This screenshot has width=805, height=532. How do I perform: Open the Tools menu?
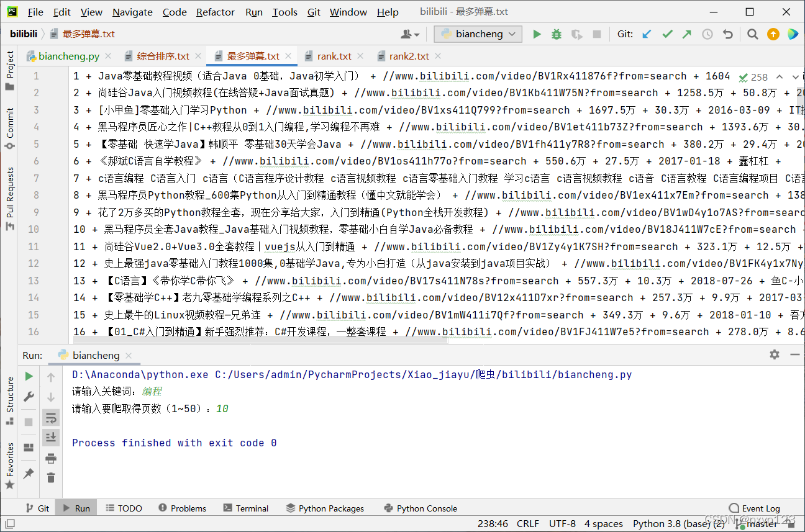pyautogui.click(x=284, y=12)
